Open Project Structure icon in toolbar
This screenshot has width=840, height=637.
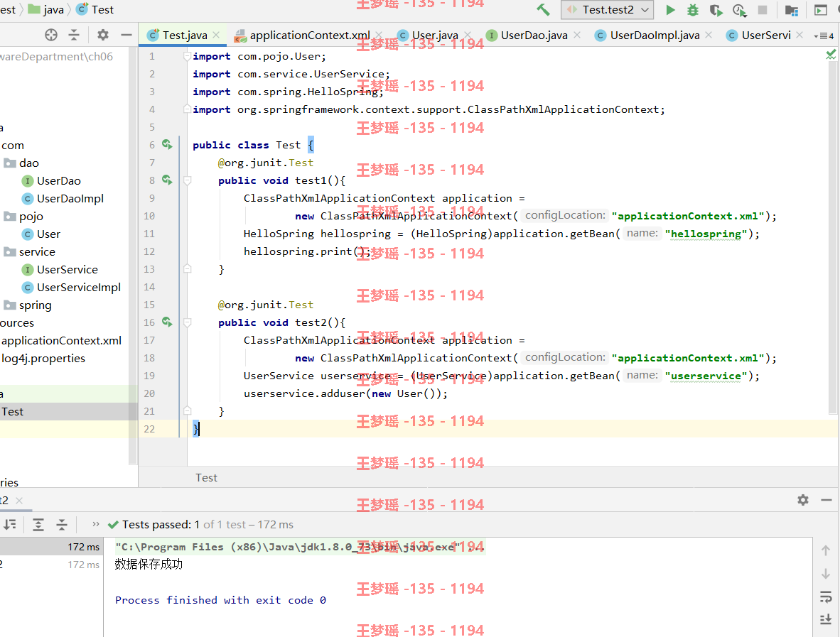791,10
